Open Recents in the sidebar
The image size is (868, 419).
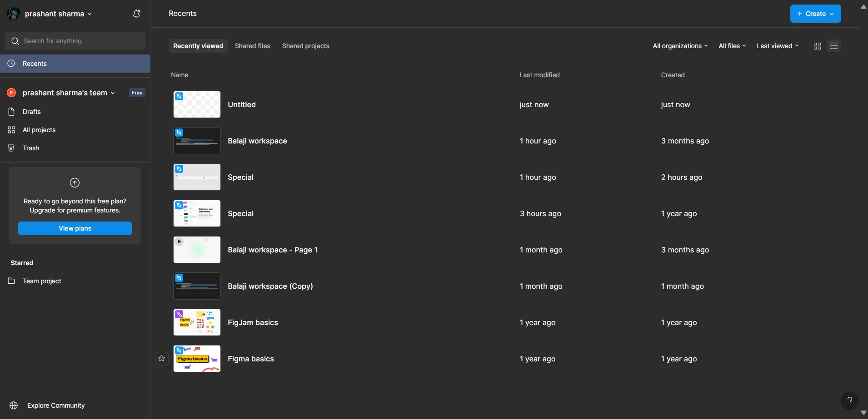point(75,64)
